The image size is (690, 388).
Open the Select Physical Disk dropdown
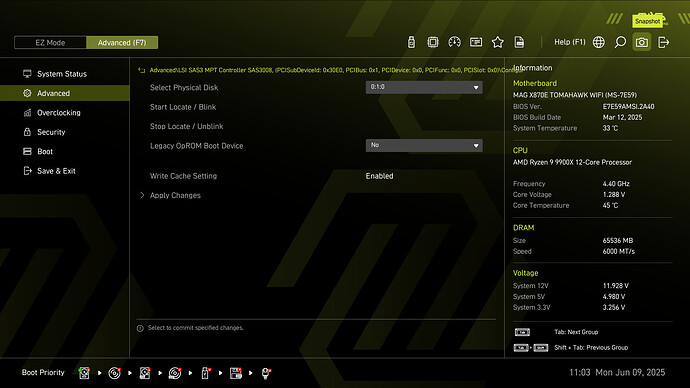424,87
